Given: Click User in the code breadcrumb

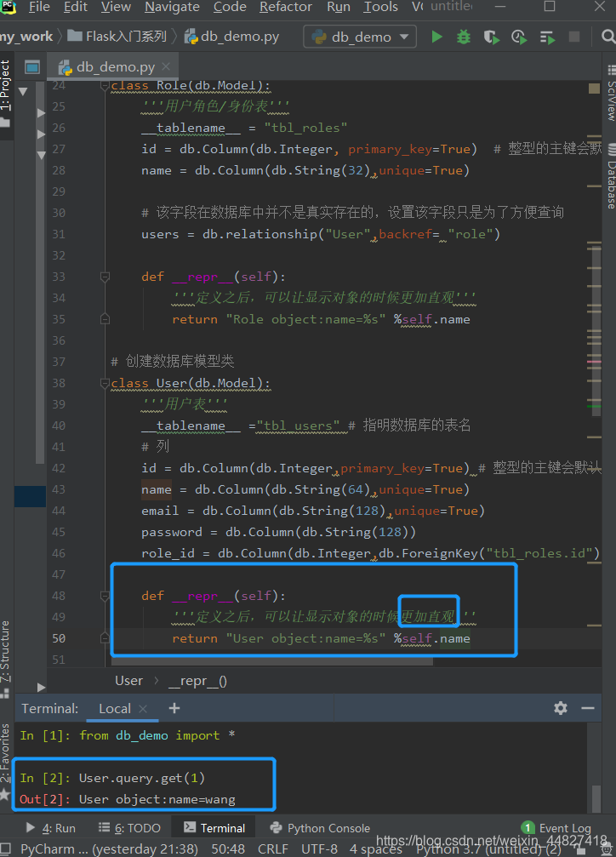Looking at the screenshot, I should click(128, 681).
